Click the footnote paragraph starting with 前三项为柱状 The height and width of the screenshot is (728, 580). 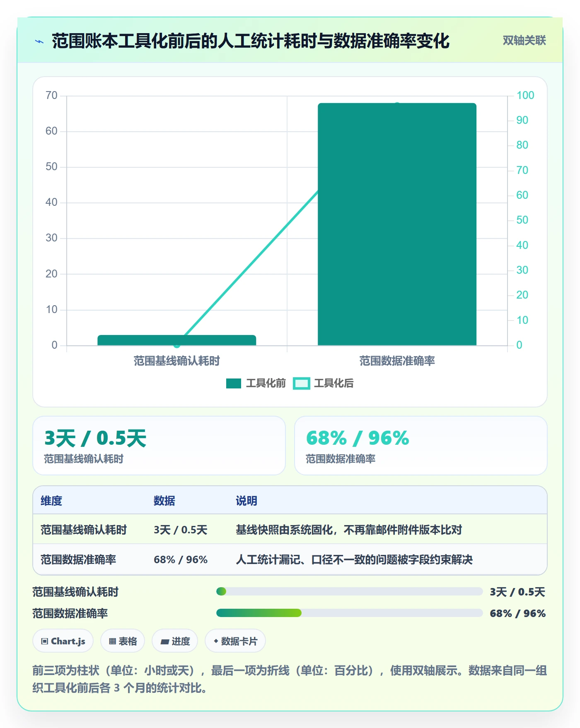click(x=290, y=679)
